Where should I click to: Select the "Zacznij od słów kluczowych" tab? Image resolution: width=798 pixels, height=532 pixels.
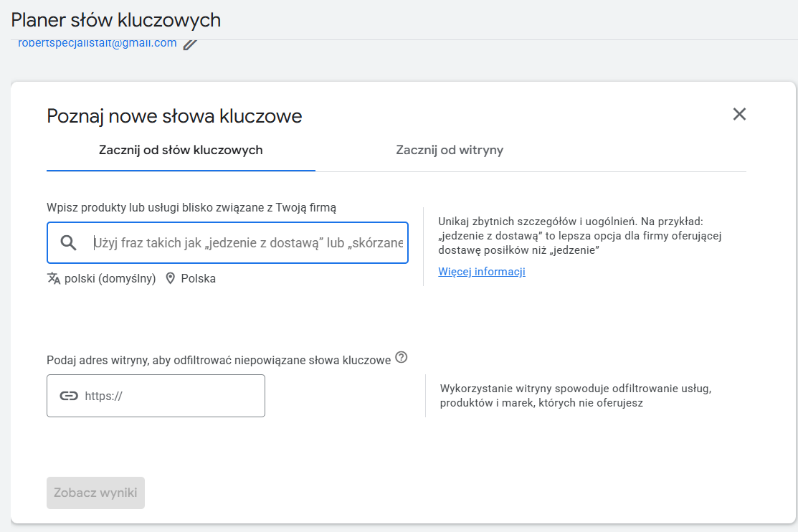pyautogui.click(x=181, y=151)
